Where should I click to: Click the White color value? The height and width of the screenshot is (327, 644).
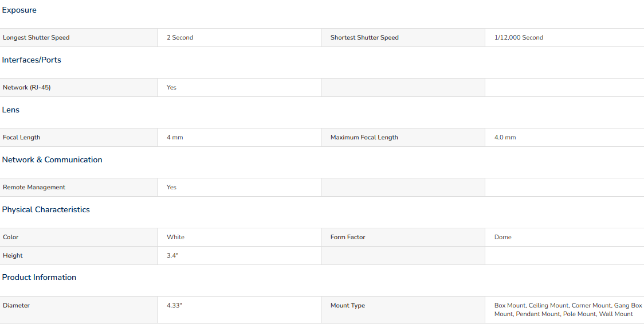click(x=175, y=238)
